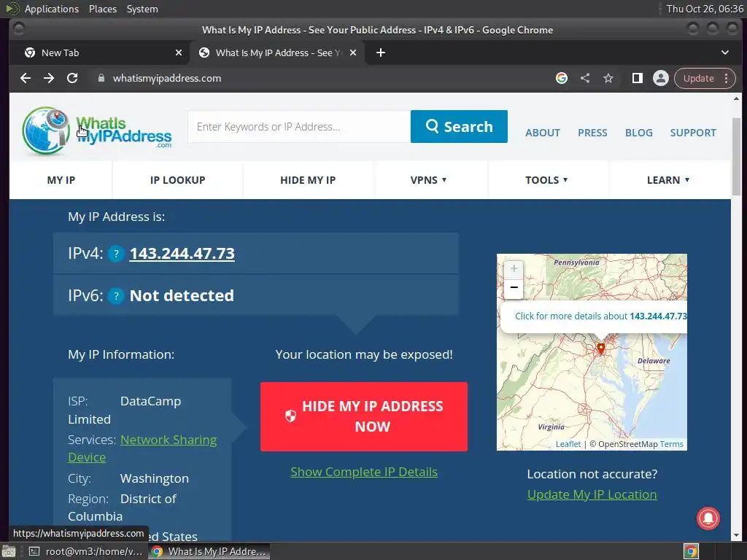747x560 pixels.
Task: View site security lock info
Action: point(101,78)
